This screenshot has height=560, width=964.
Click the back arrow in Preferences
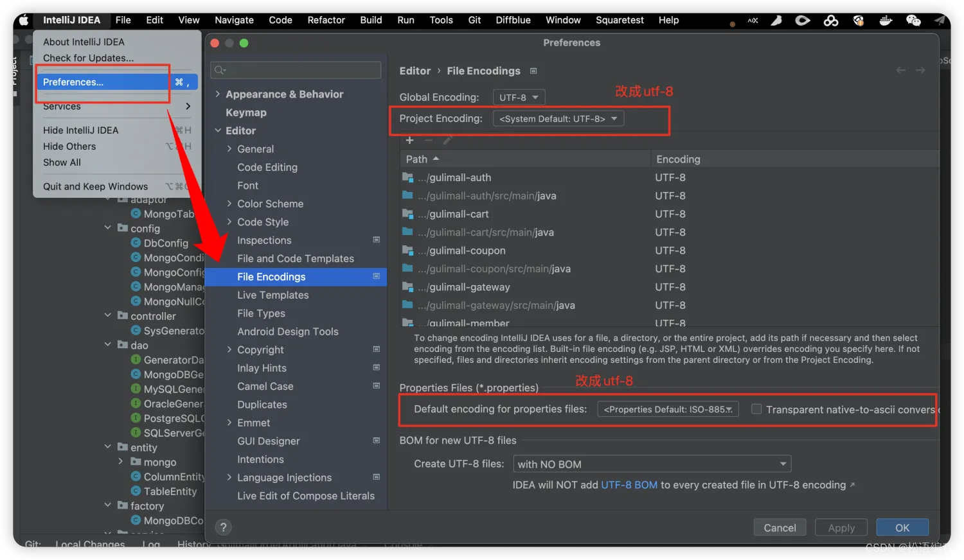pyautogui.click(x=901, y=70)
